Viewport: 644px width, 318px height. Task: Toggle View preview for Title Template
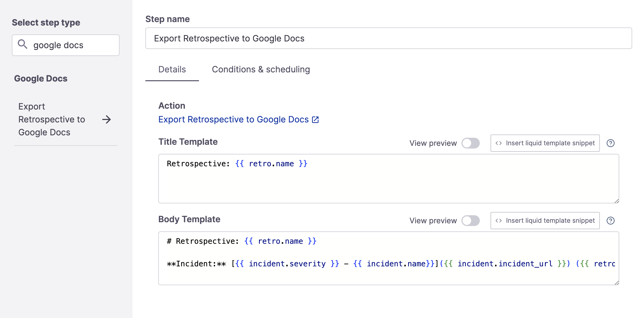tap(472, 143)
